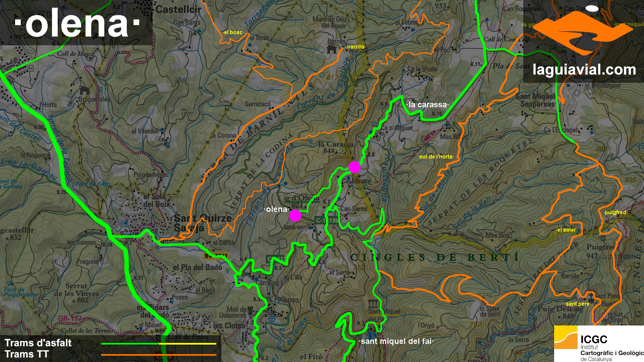Image resolution: width=644 pixels, height=362 pixels.
Task: Click the yellow 'puigfred' label
Action: [x=615, y=213]
